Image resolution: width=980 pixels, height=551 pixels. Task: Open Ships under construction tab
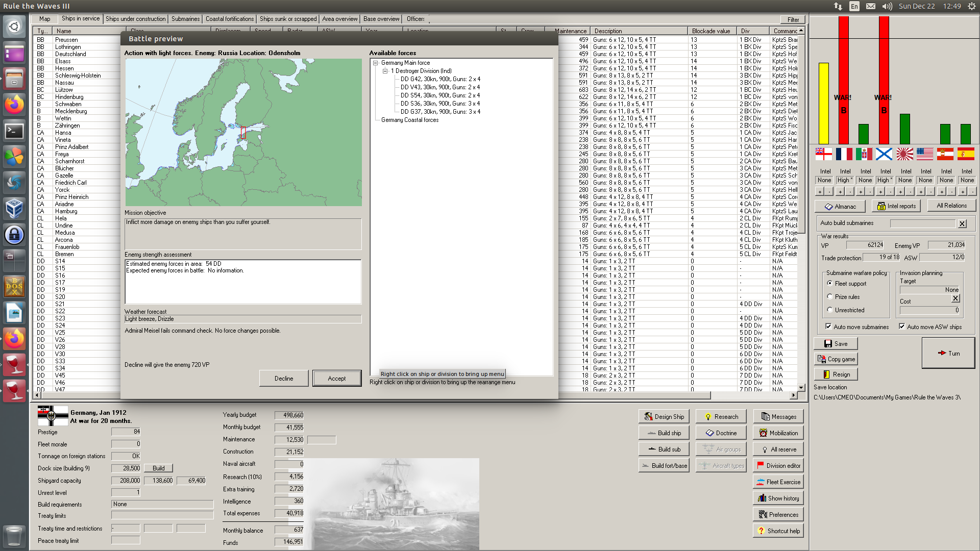click(136, 19)
